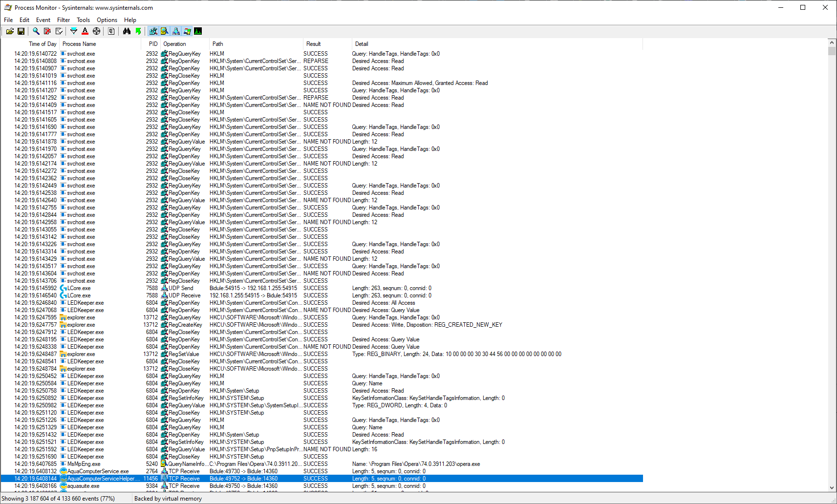The width and height of the screenshot is (837, 504).
Task: Click the aquasuite.exe process icon
Action: (64, 486)
